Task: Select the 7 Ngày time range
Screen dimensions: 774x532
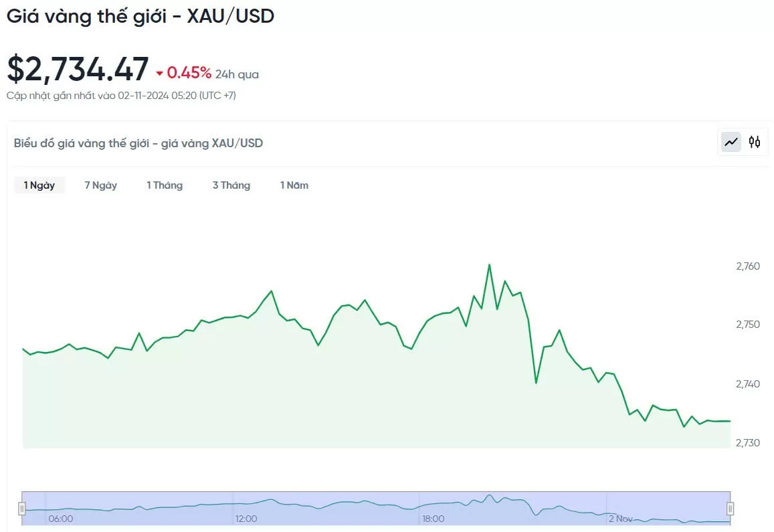Action: click(101, 185)
